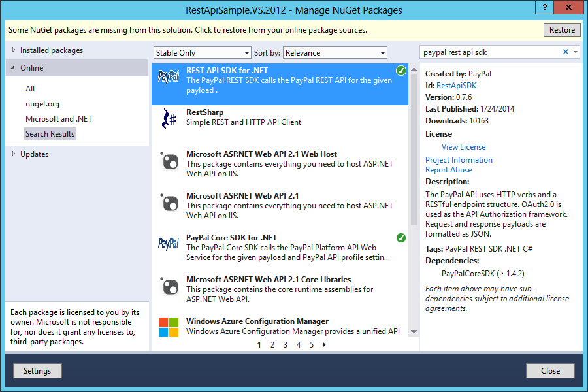Click the PayPal Core SDK logo icon
Screen dimensions: 588x392
[169, 244]
